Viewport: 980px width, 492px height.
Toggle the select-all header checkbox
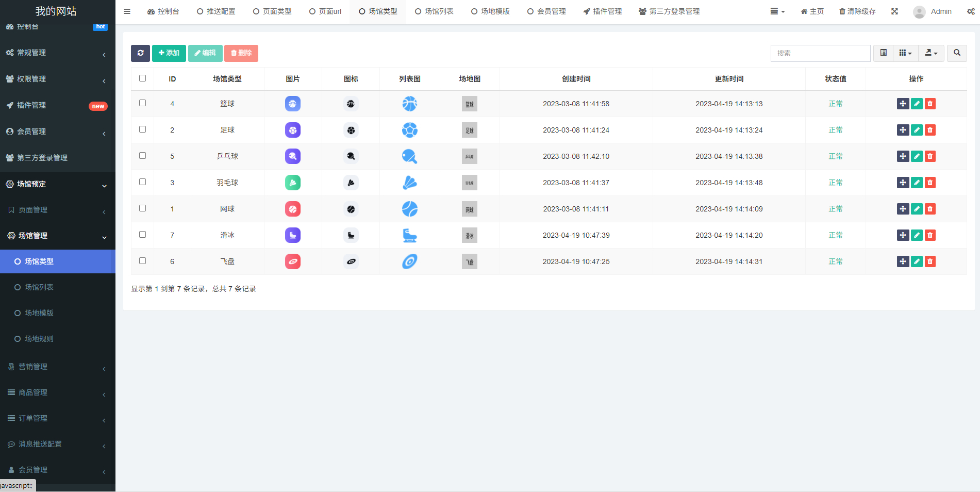pos(143,78)
